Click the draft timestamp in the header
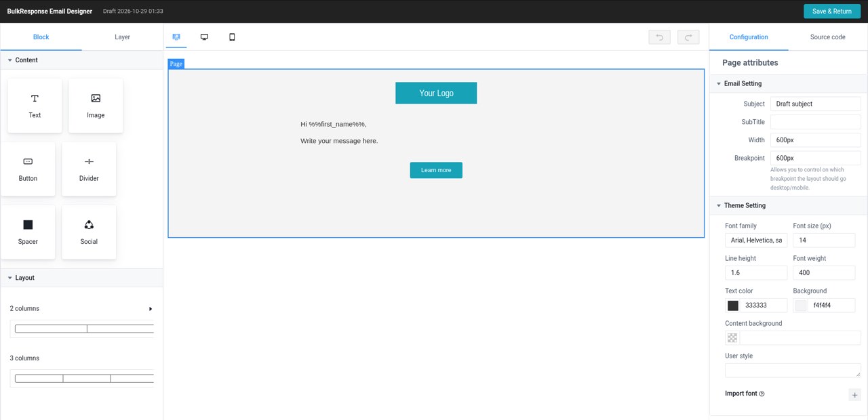The width and height of the screenshot is (868, 420). 133,12
